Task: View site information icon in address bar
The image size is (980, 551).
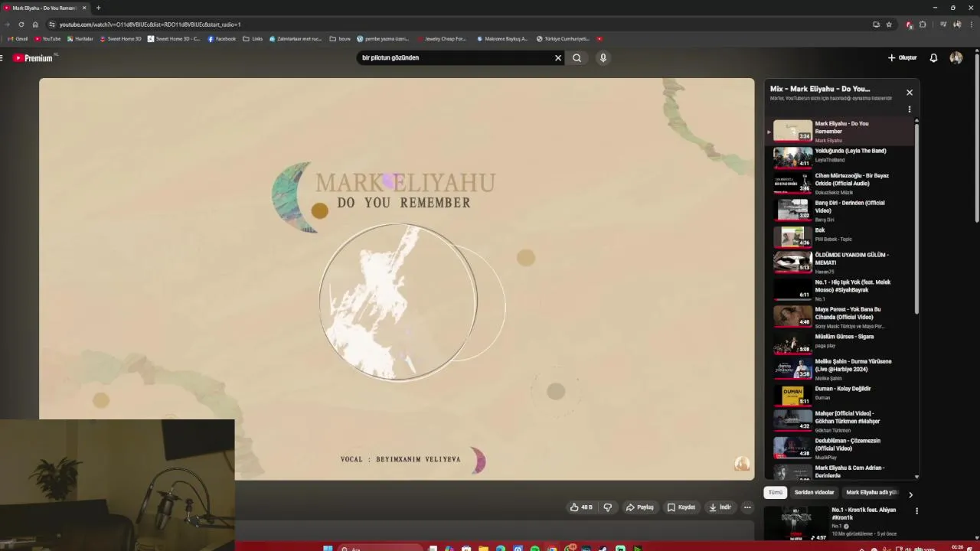Action: [52, 24]
